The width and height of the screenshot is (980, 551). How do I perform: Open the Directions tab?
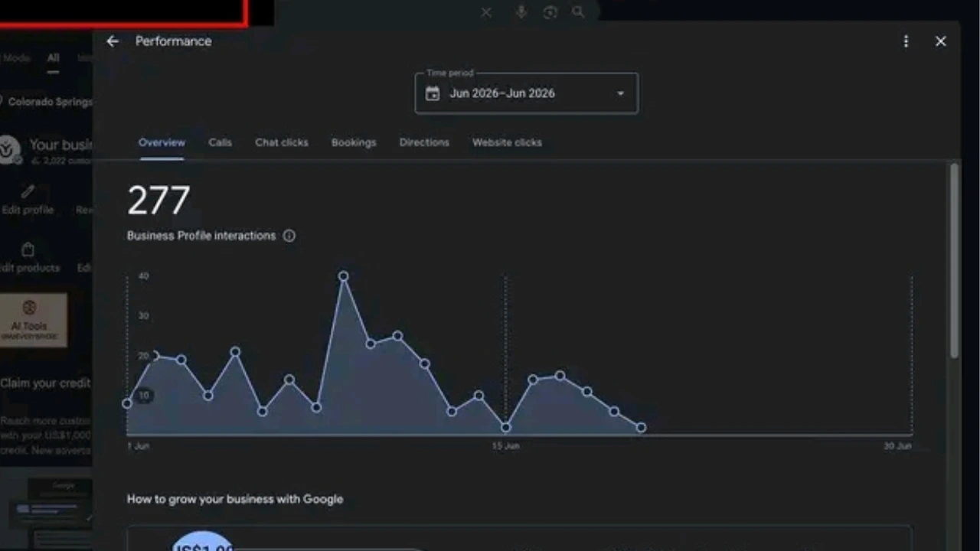pos(424,142)
